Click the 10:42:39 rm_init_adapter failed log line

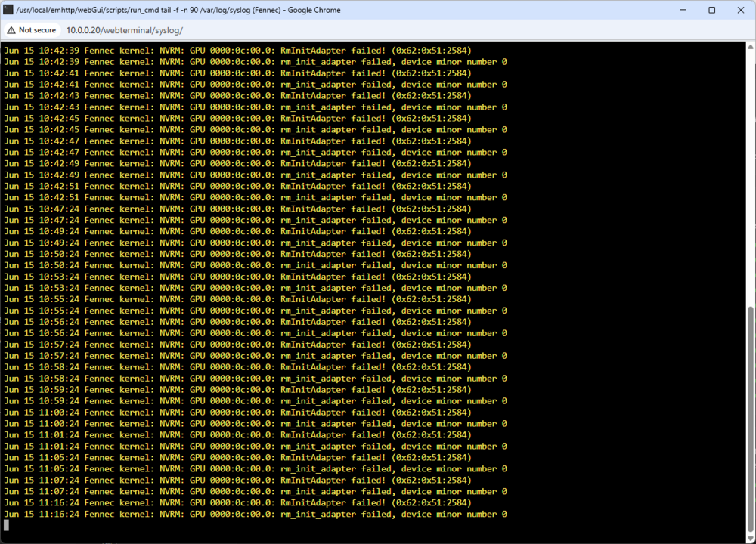point(256,62)
